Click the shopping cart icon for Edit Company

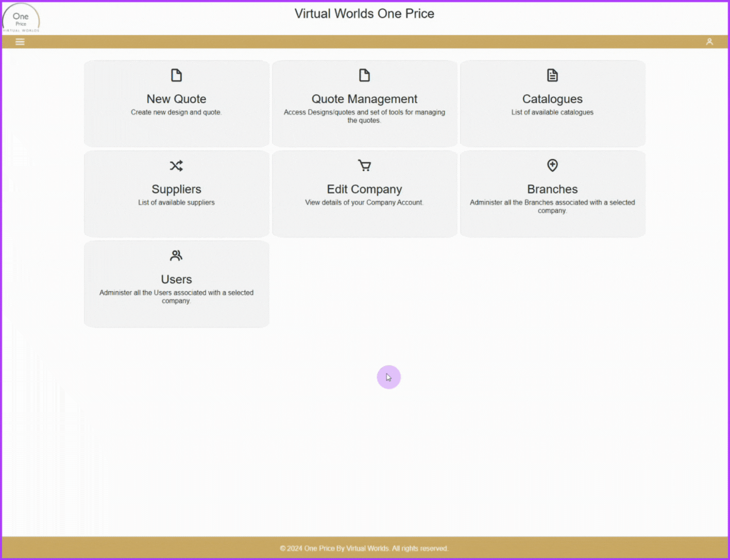(364, 166)
